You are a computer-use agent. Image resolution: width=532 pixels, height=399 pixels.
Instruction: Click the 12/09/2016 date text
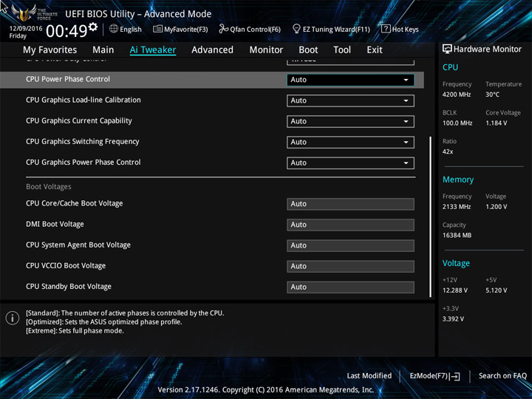click(x=26, y=29)
